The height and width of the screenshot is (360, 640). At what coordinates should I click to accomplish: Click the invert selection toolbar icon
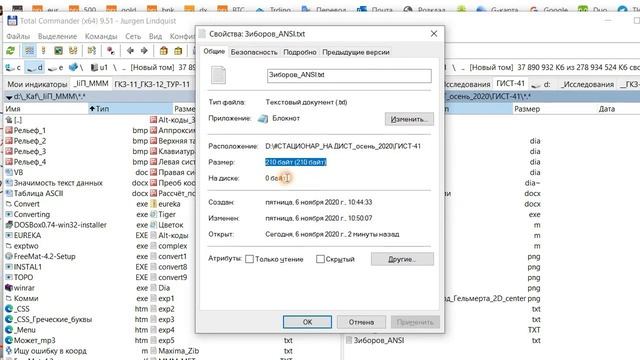pos(92,51)
